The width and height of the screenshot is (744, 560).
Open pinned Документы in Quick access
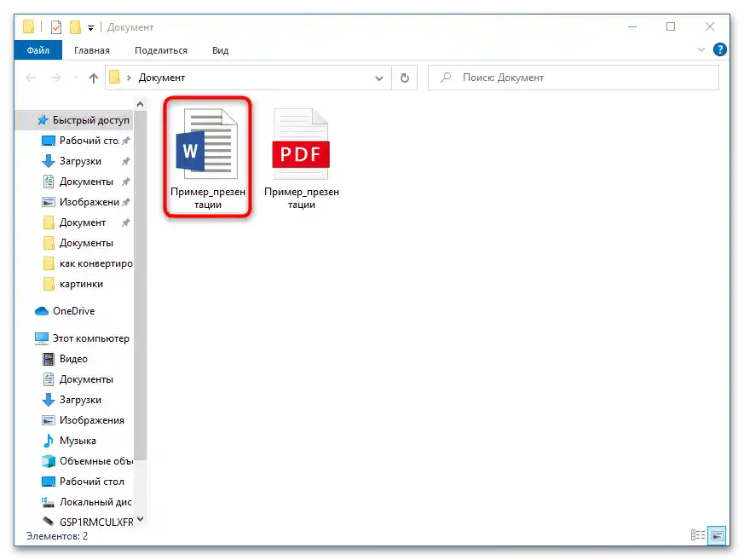pos(85,182)
